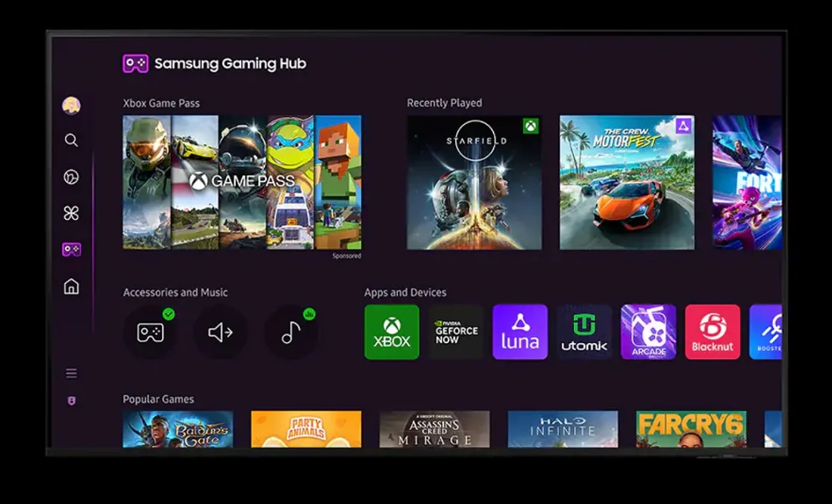Open Assassin's Creed Mirage tile

pyautogui.click(x=435, y=428)
